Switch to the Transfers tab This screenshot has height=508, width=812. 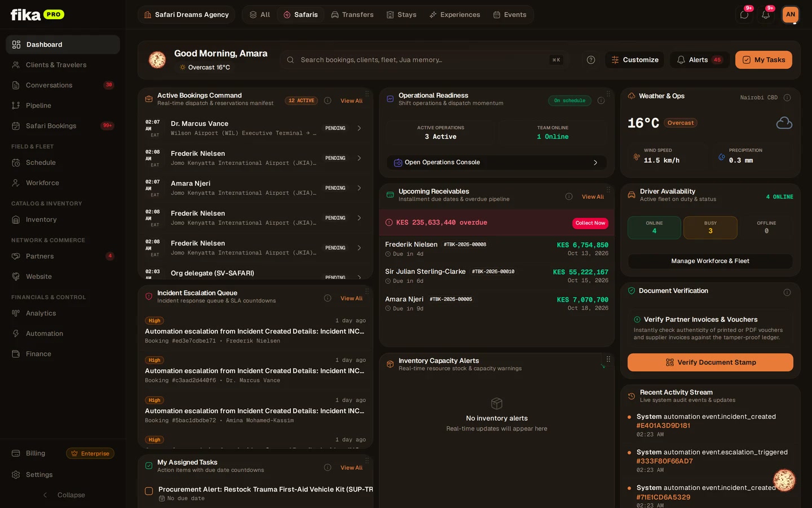click(352, 15)
